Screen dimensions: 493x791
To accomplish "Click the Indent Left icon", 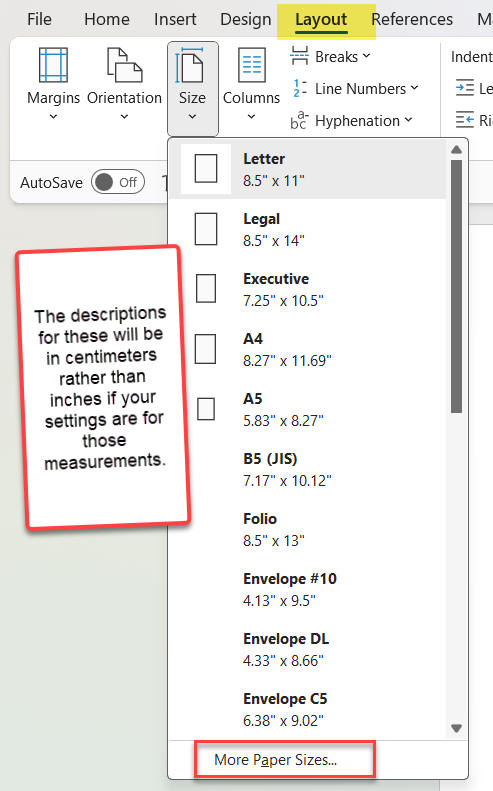I will pyautogui.click(x=465, y=88).
